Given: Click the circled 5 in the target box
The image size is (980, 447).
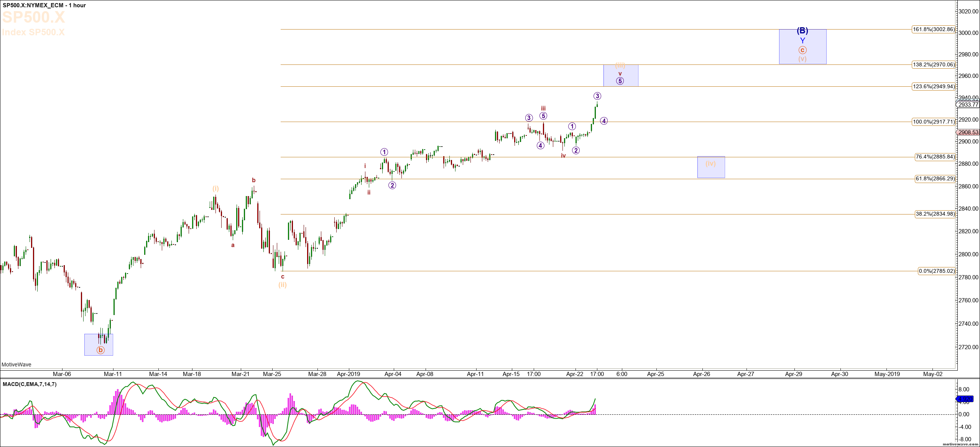Looking at the screenshot, I should (x=620, y=81).
